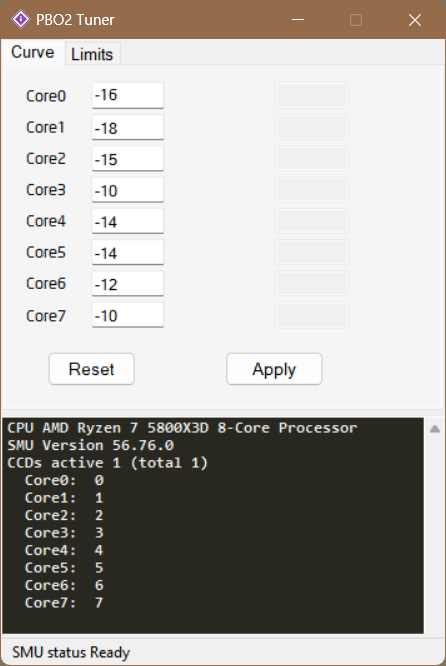Click the Reset button
446x666 pixels.
[x=92, y=369]
